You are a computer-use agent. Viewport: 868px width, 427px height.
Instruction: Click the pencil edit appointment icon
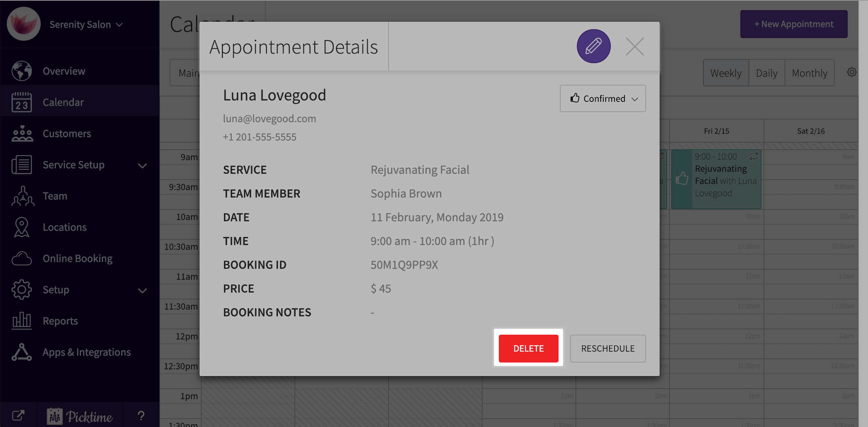(x=593, y=46)
